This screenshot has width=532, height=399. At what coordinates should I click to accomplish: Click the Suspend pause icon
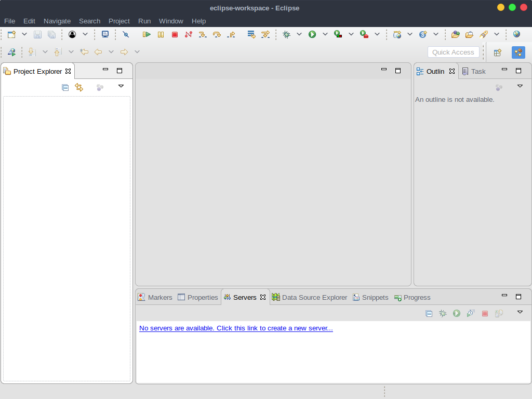[x=161, y=34]
